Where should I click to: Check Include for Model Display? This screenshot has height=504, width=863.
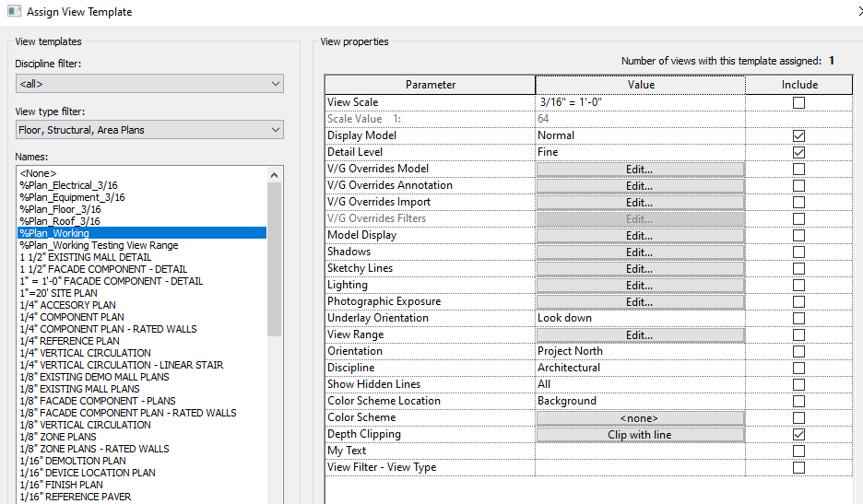point(798,235)
